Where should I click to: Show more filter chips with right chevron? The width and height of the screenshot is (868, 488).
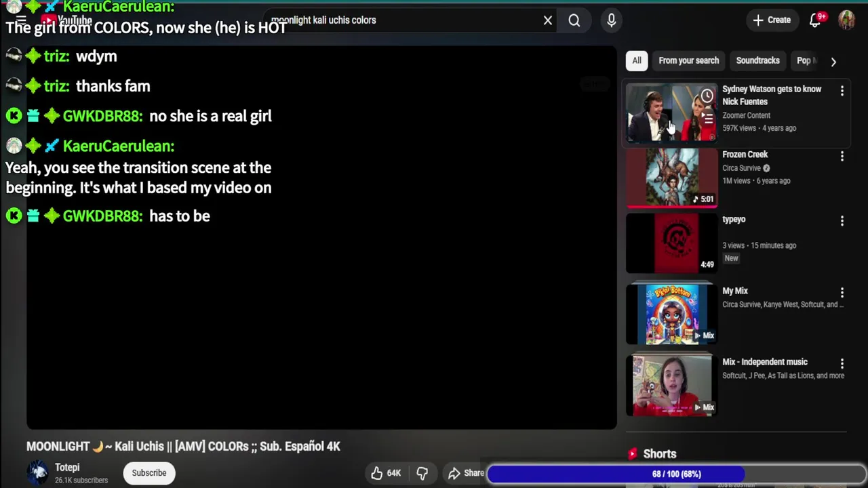point(833,61)
